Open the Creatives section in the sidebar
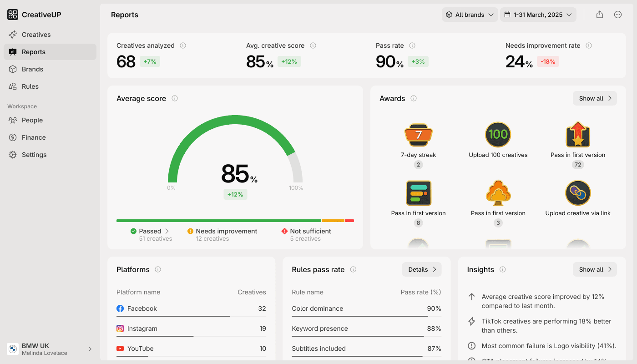Image resolution: width=637 pixels, height=364 pixels. [36, 34]
